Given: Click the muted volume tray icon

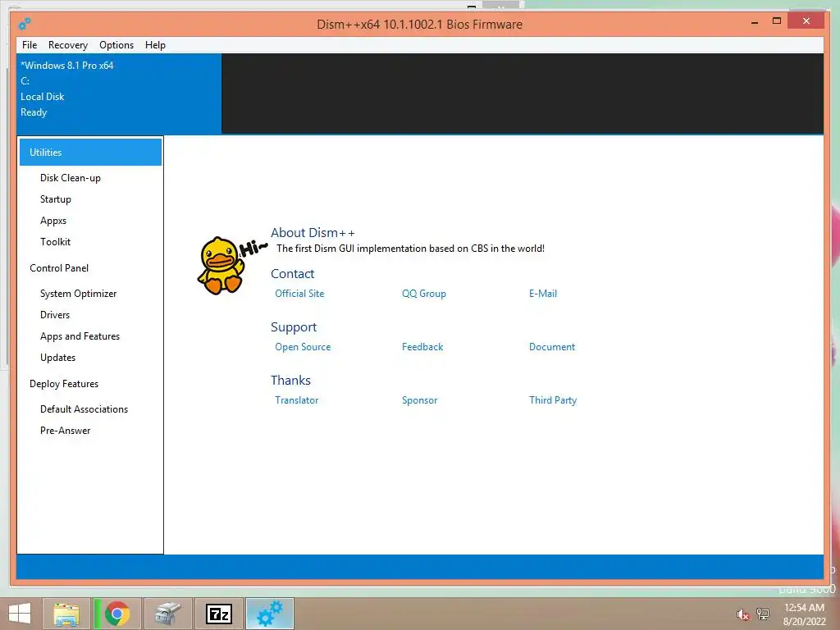Looking at the screenshot, I should click(x=742, y=614).
